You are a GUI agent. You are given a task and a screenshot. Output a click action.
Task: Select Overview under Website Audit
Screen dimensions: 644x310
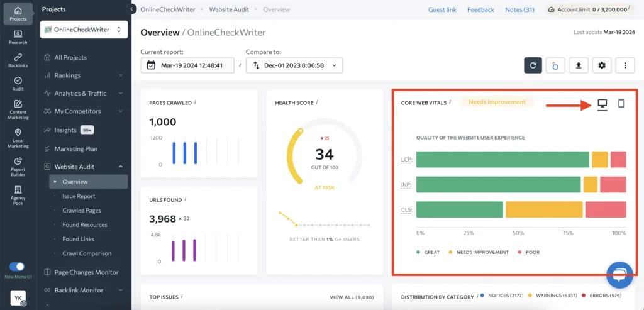point(88,182)
